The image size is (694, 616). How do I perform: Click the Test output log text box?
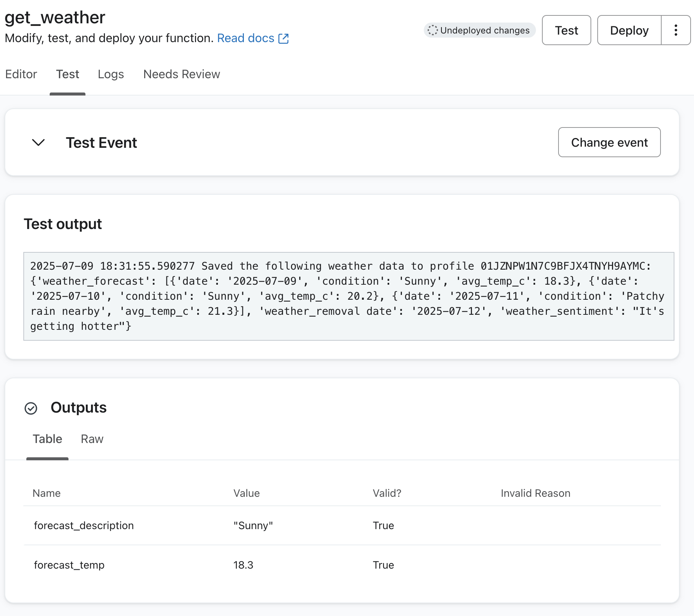pos(349,296)
